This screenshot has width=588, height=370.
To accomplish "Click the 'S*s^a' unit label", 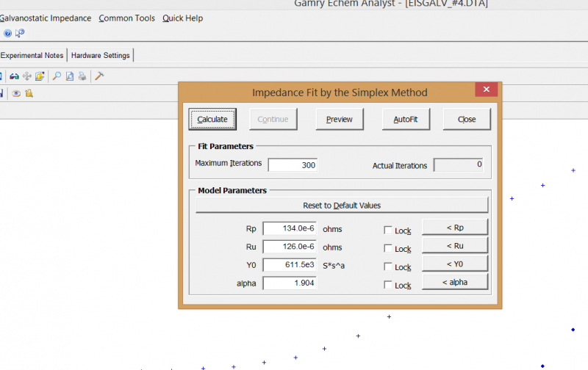I will 334,266.
